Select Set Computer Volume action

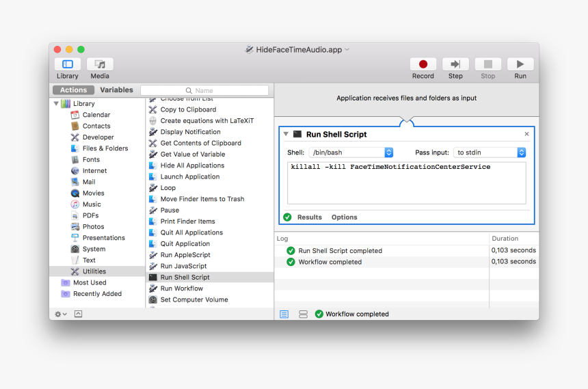coord(210,299)
